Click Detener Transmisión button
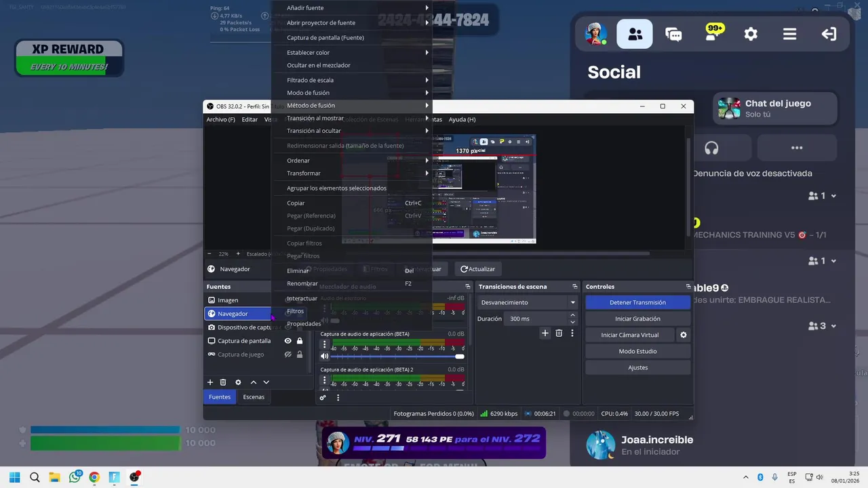The image size is (868, 488). (637, 302)
